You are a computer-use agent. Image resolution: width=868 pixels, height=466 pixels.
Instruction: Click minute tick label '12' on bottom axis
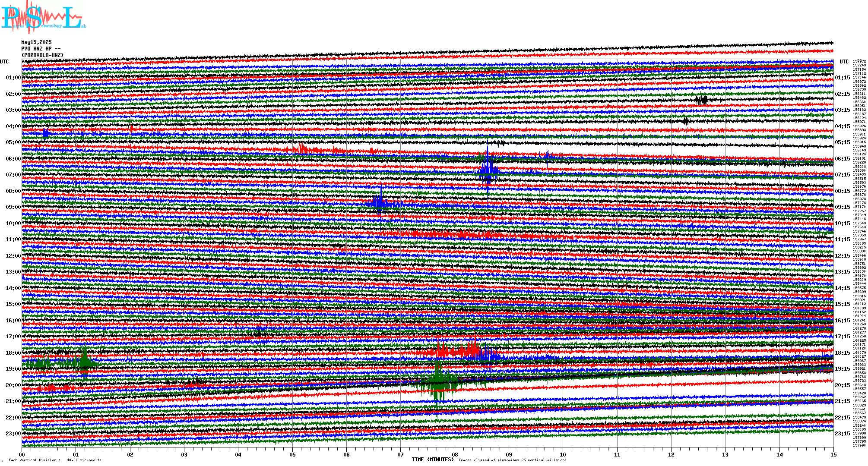point(671,454)
